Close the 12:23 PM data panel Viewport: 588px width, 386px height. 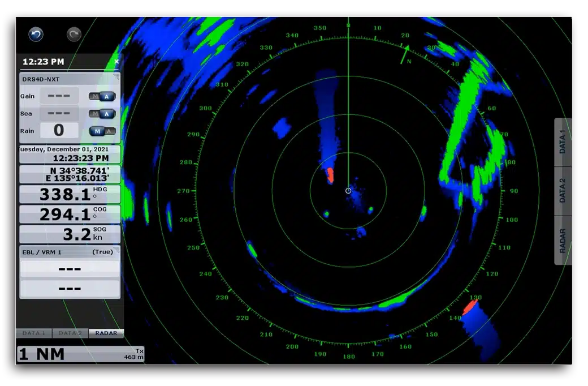(x=116, y=61)
